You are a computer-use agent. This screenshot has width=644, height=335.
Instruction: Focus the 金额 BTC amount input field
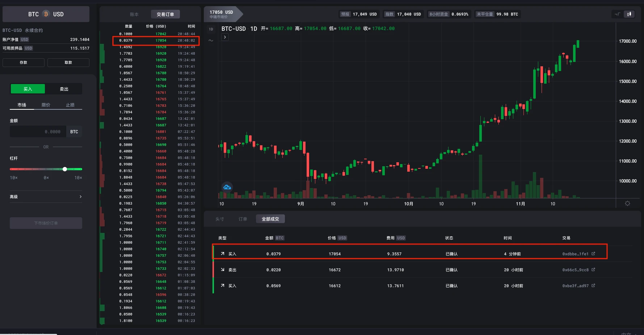click(38, 132)
